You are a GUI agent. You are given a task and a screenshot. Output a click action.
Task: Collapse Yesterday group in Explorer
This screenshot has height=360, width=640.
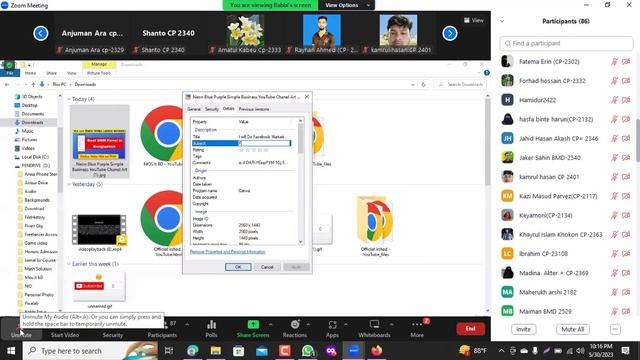[x=69, y=184]
